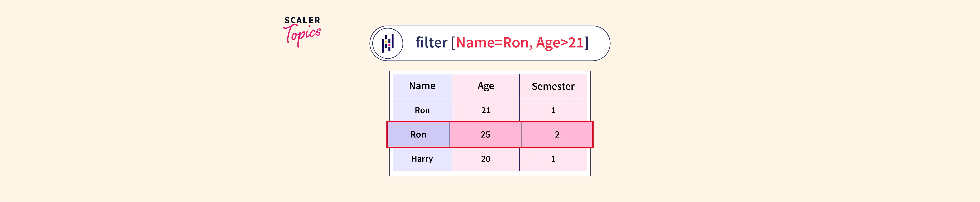Click the Age>21 condition text
This screenshot has width=980, height=202.
[x=560, y=43]
